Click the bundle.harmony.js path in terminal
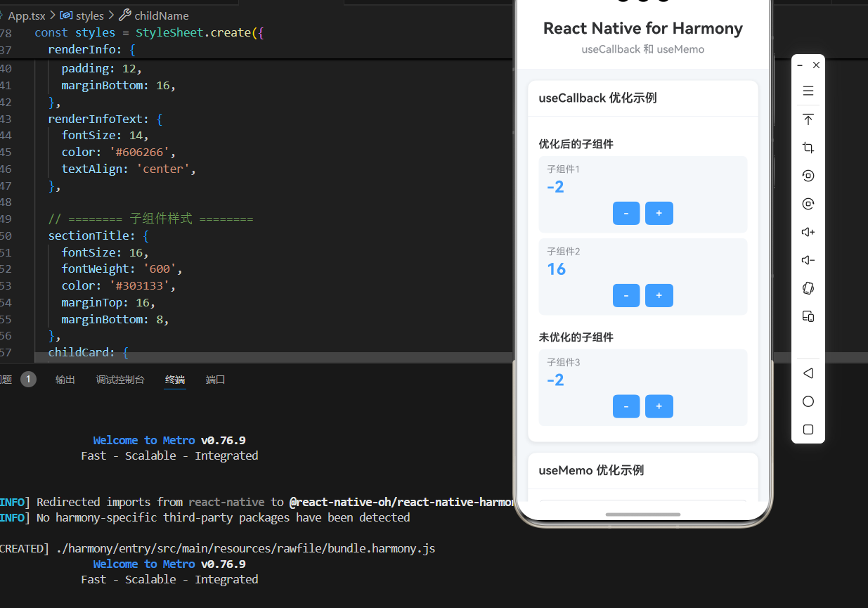This screenshot has width=868, height=608. pyautogui.click(x=246, y=548)
